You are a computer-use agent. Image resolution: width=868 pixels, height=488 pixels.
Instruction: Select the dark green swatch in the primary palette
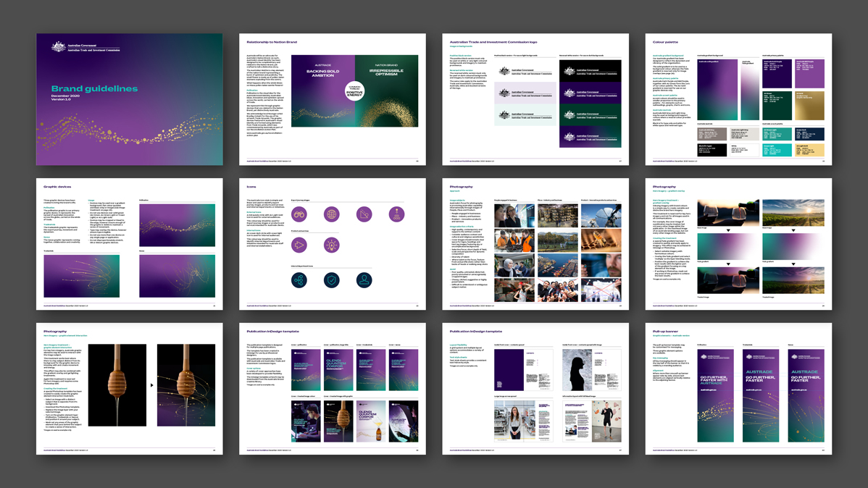pos(777,106)
